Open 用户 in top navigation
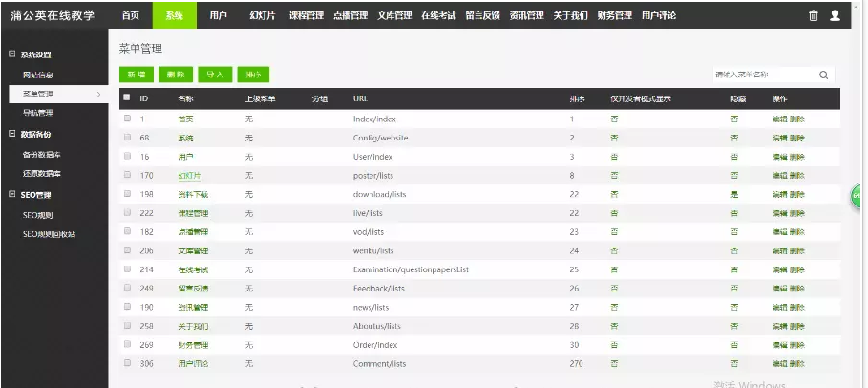Screen dimensions: 868x388 [x=218, y=15]
